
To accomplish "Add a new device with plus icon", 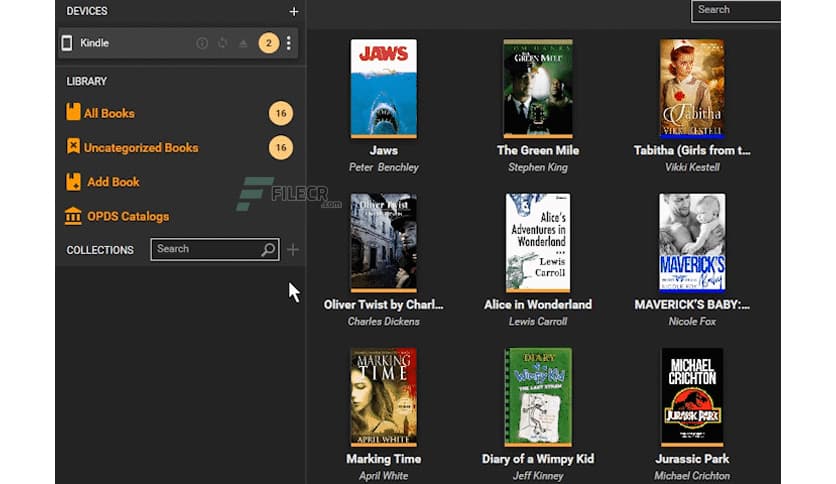I will (x=294, y=11).
